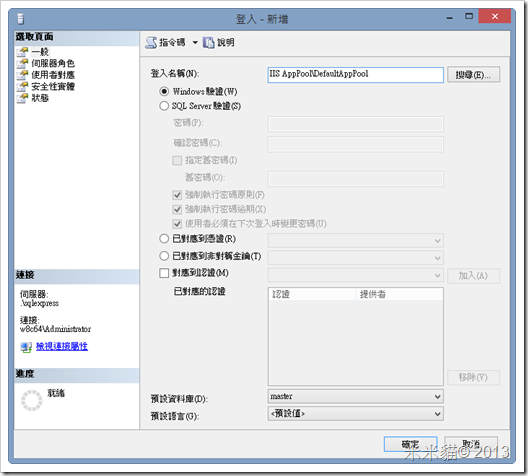The image size is (528, 476).
Task: Click the w8c64\Administrator connection text
Action: 56,329
